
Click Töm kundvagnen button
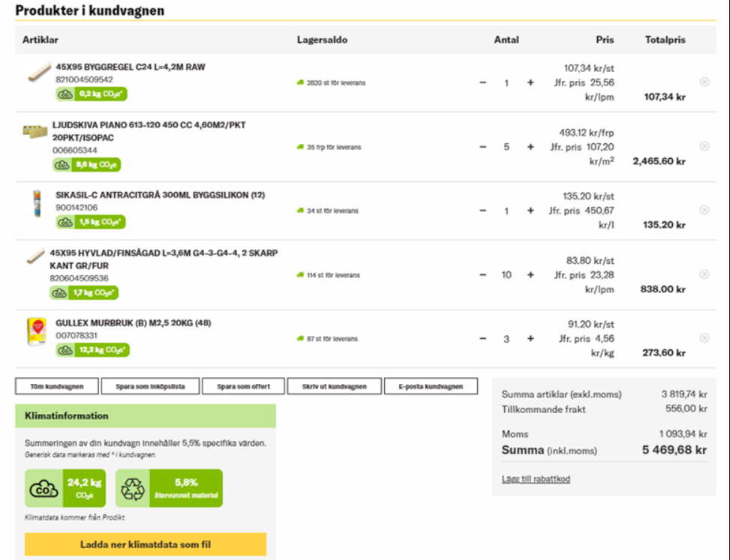click(x=56, y=387)
